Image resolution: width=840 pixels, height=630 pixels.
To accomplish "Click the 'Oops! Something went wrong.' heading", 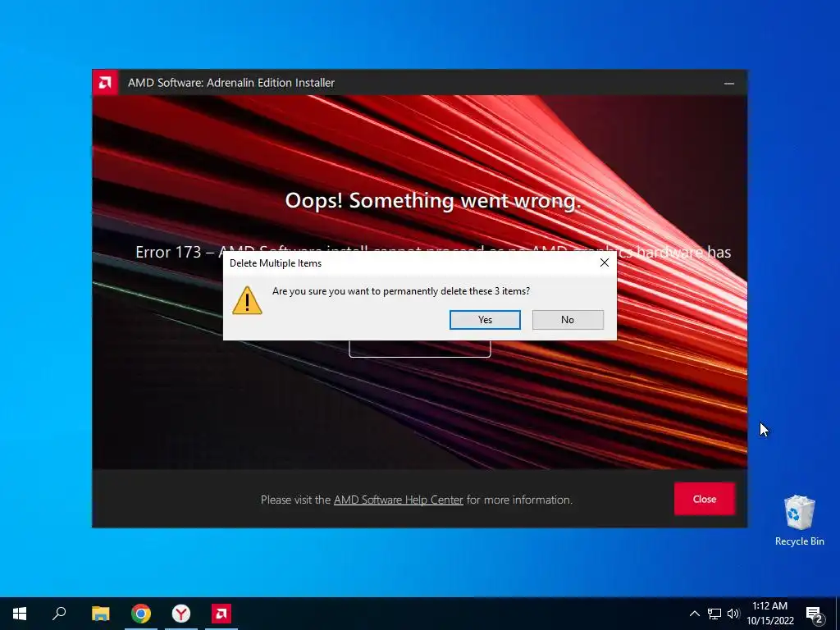I will point(433,200).
